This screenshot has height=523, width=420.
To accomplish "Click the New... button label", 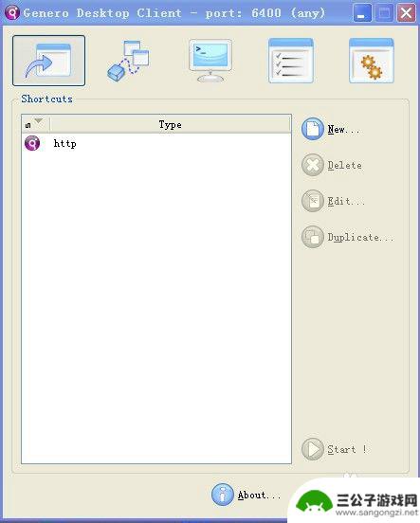I will coord(343,130).
